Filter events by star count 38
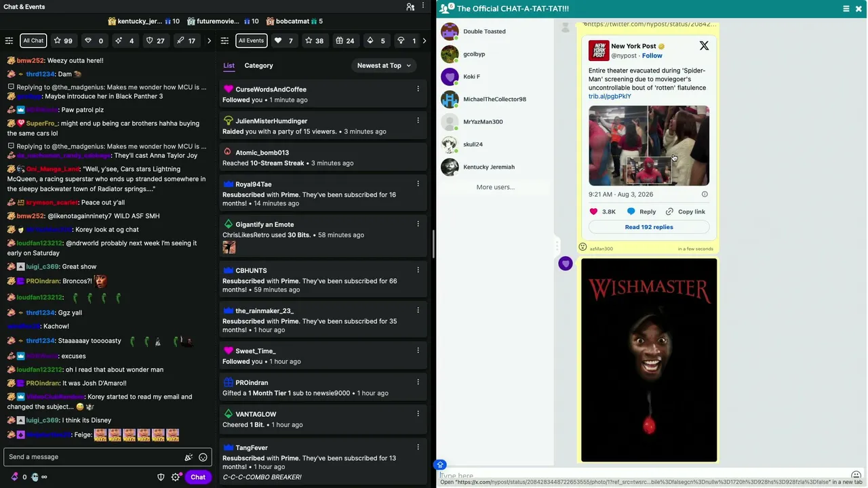The width and height of the screenshot is (868, 488). pos(314,41)
